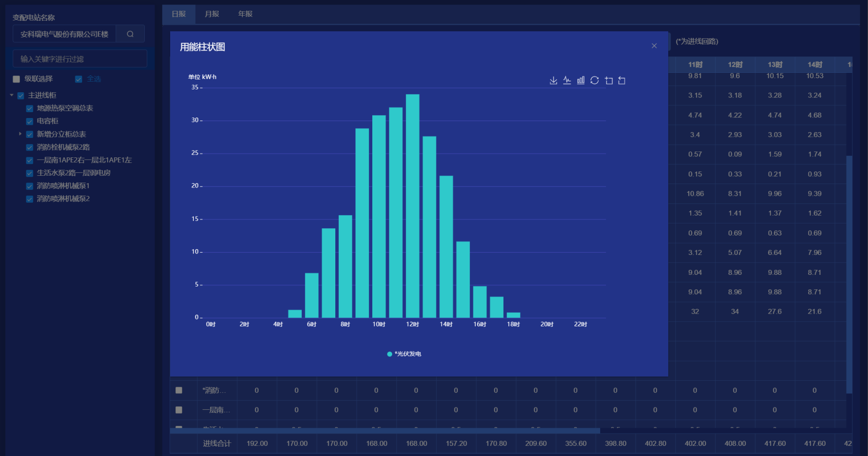Switch chart to line view
This screenshot has height=456, width=868.
click(567, 81)
